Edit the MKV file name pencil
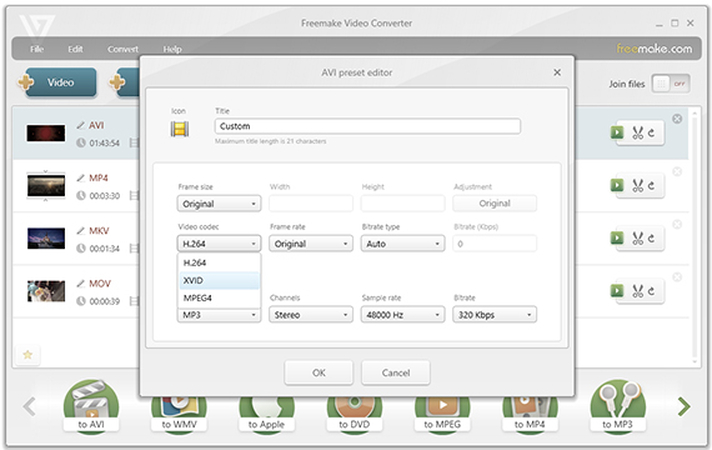Image resolution: width=712 pixels, height=450 pixels. coord(80,231)
